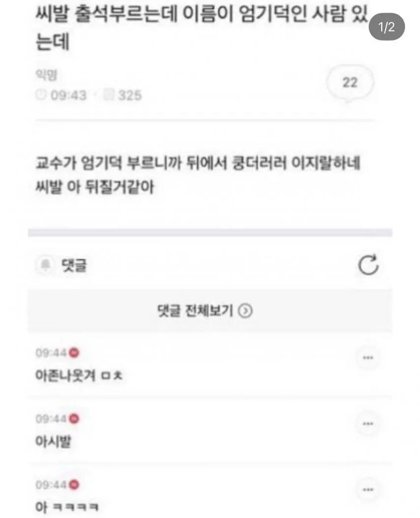Refresh the comments with the reload icon

[368, 265]
